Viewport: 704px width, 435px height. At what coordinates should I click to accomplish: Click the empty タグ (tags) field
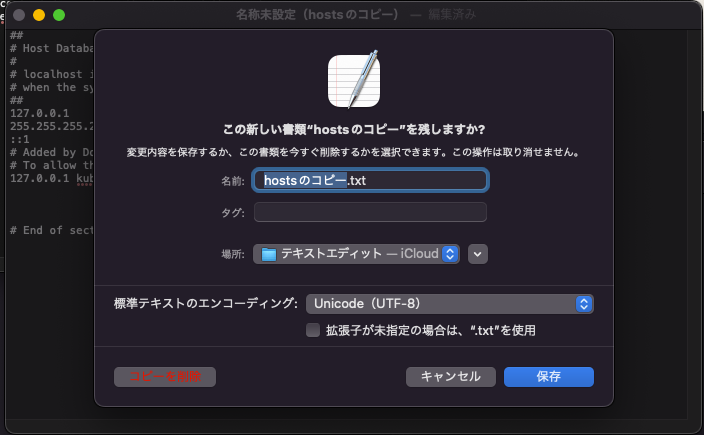(370, 212)
